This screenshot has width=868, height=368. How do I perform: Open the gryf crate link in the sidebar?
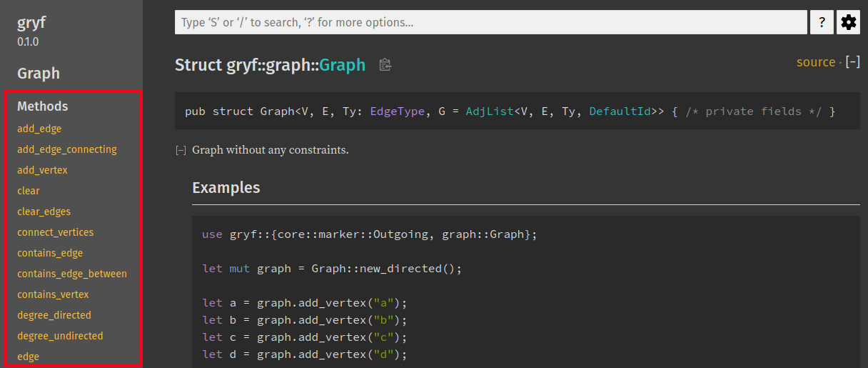[31, 23]
